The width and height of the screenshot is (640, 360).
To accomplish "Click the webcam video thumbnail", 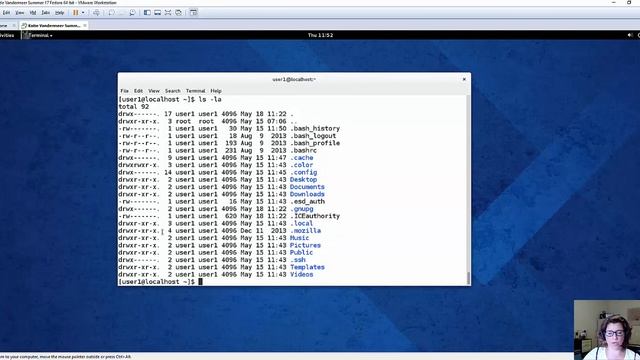I will (607, 330).
